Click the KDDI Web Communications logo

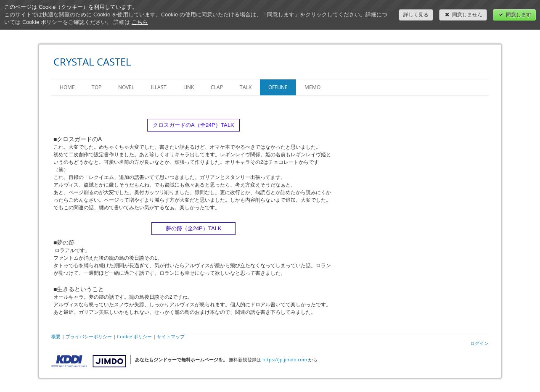69,361
